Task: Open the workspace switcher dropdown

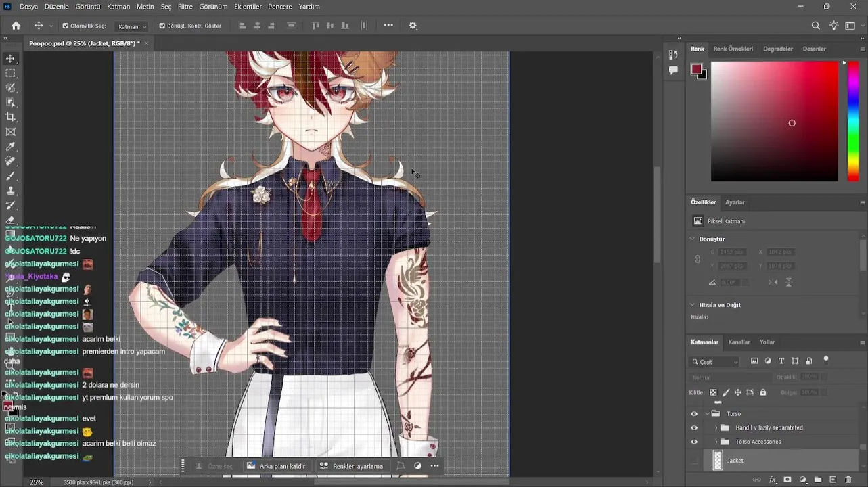Action: coord(853,26)
